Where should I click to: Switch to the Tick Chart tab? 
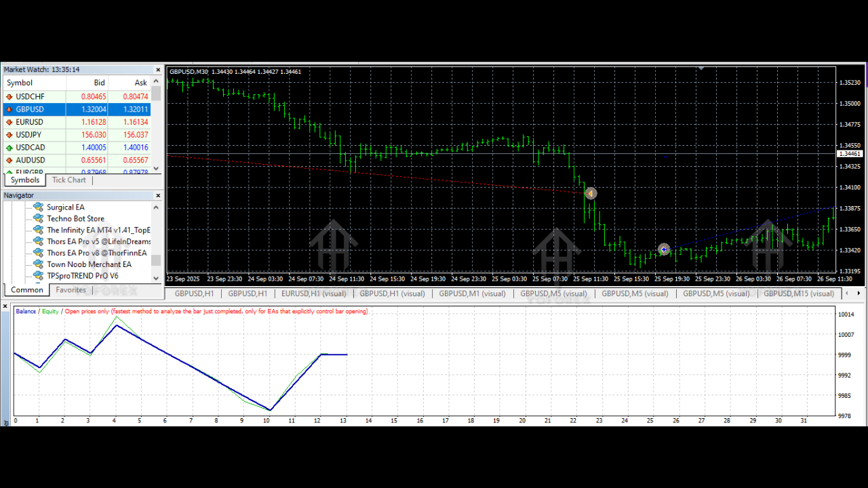(x=69, y=180)
